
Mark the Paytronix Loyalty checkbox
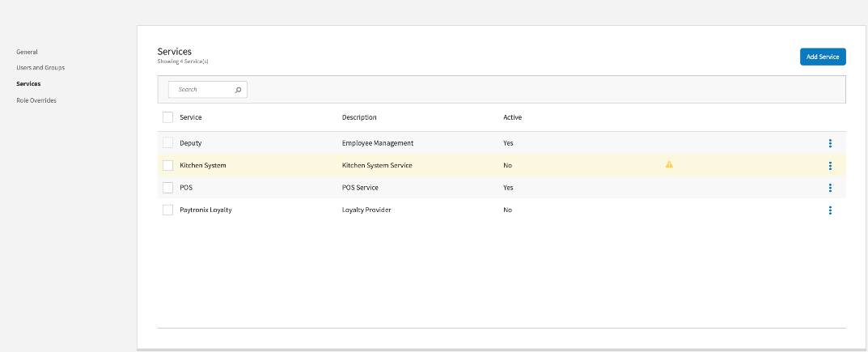[168, 210]
